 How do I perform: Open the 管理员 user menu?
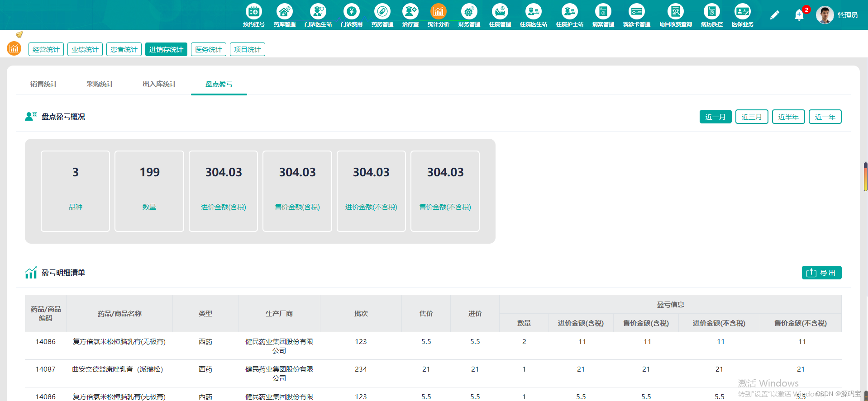(847, 15)
